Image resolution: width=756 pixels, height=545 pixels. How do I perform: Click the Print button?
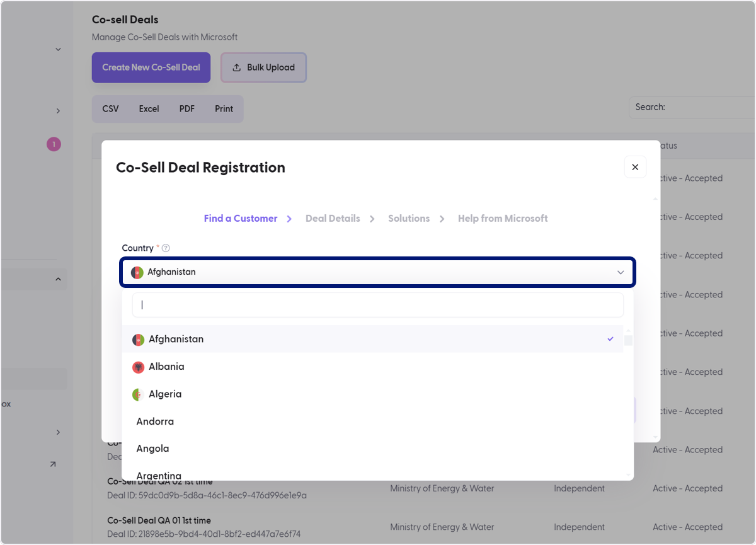(224, 109)
